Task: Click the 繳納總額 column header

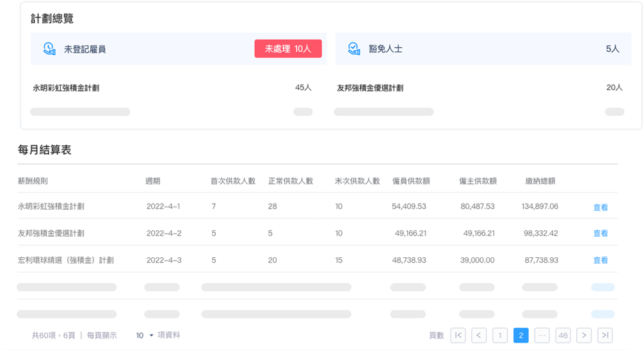Action: (x=540, y=181)
